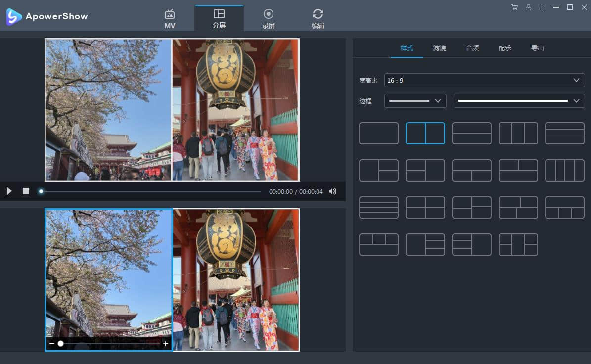Open the shopping cart icon

coord(514,7)
